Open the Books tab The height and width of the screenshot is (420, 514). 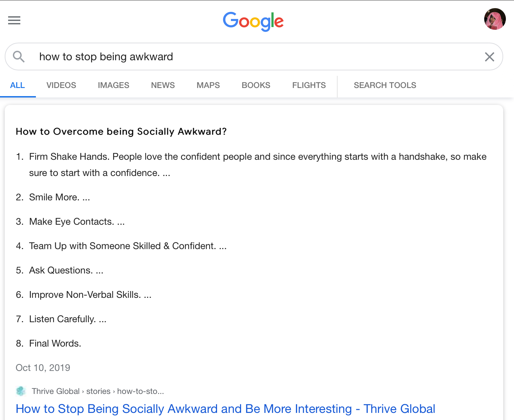click(256, 85)
